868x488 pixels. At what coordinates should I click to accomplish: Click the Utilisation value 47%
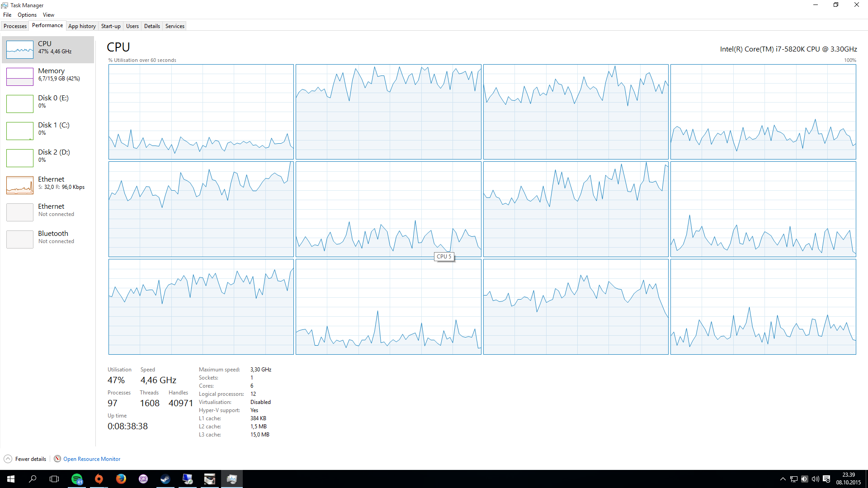pyautogui.click(x=116, y=380)
